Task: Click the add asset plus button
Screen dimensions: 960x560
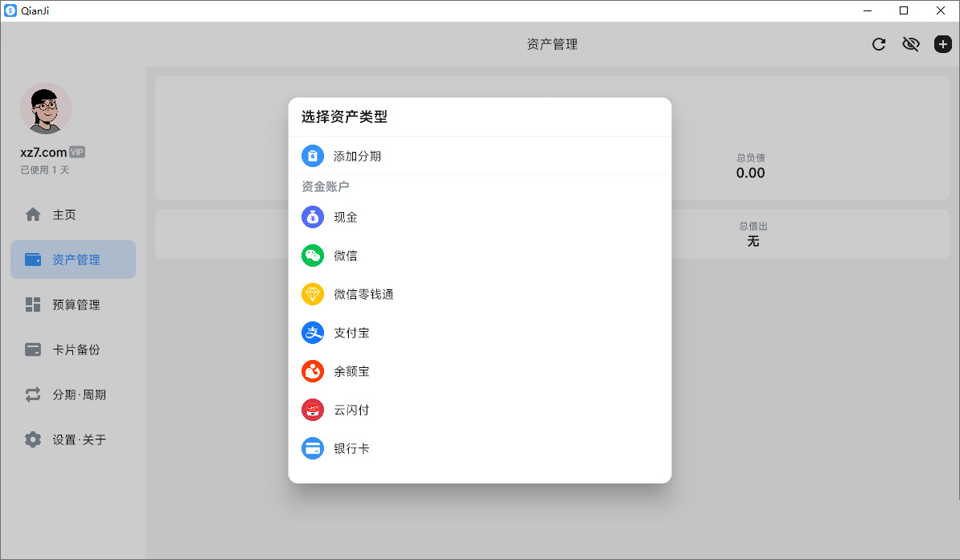Action: coord(943,44)
